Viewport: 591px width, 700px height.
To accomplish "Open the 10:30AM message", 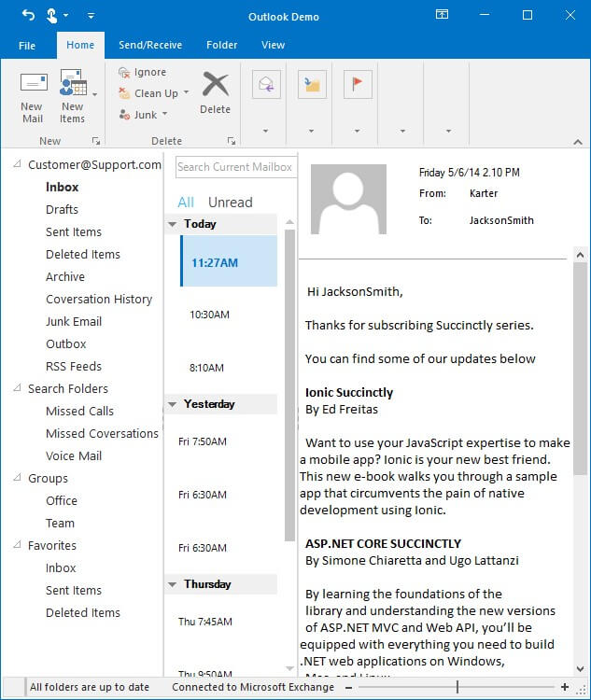I will point(209,315).
